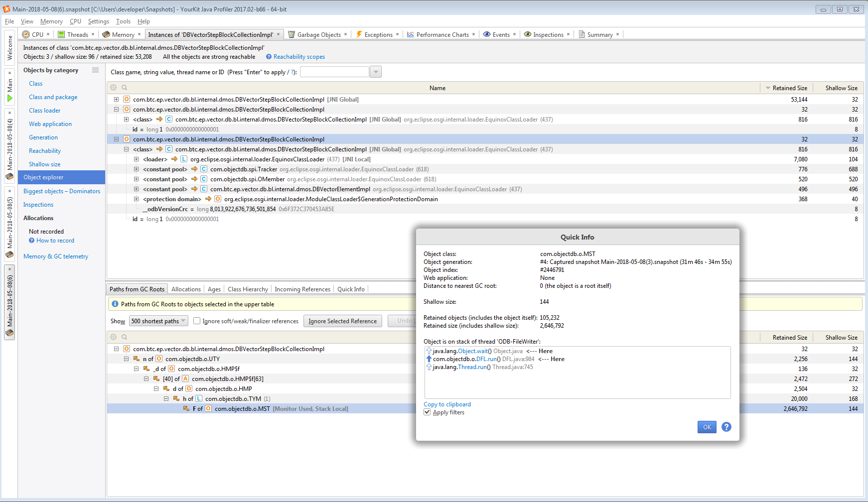
Task: Click the Memory tab chip icon
Action: tap(106, 34)
